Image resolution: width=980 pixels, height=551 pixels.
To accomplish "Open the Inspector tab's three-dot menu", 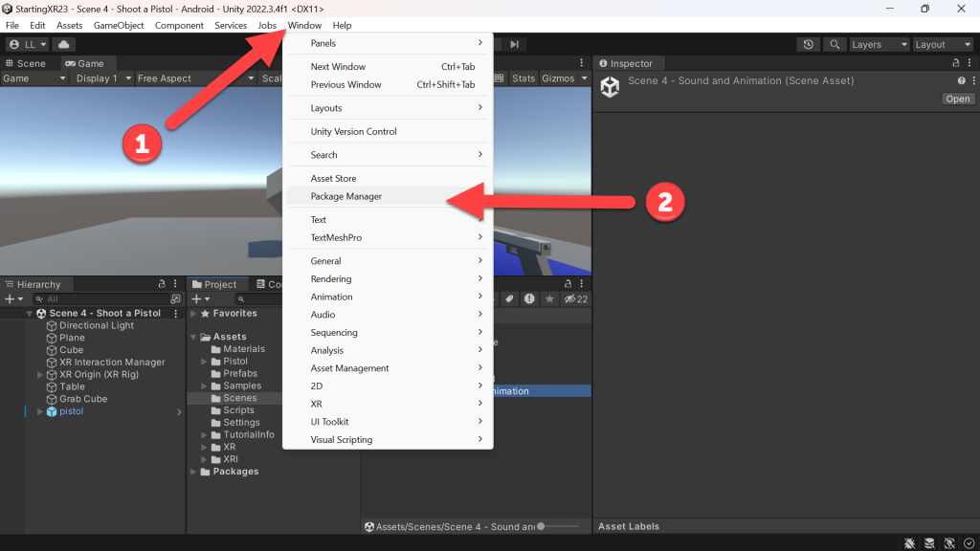I will pyautogui.click(x=969, y=63).
